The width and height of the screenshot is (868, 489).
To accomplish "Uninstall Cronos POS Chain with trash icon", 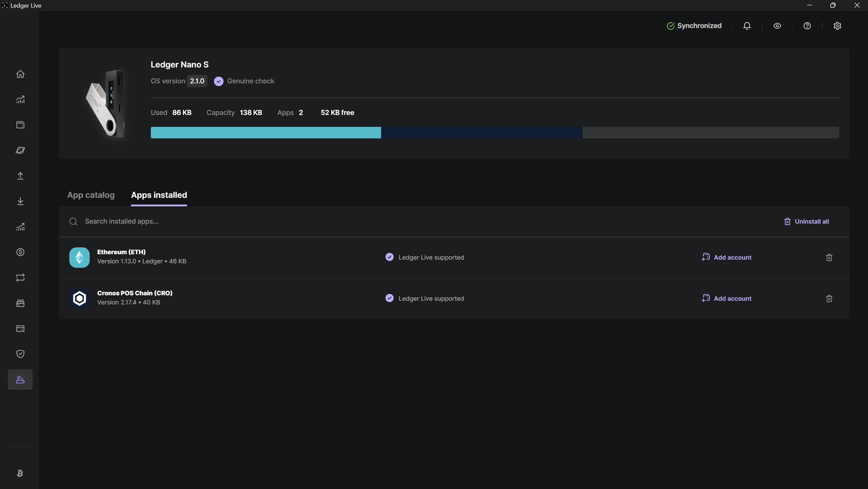I will pos(829,298).
